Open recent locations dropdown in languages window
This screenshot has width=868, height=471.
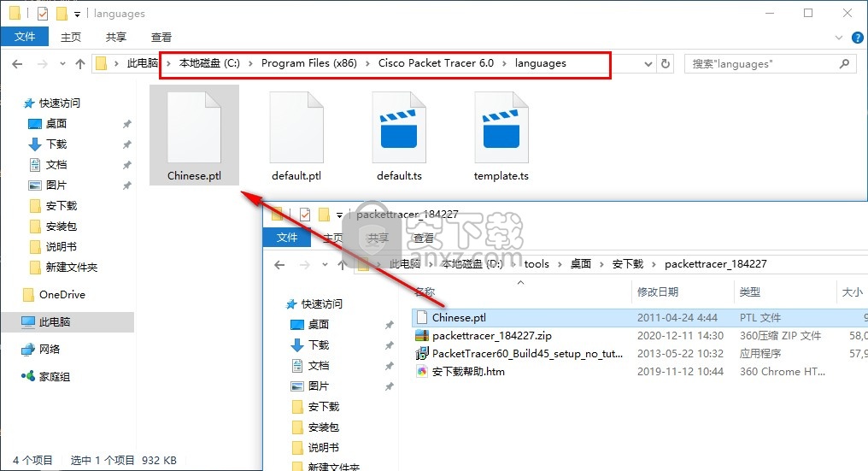click(x=62, y=64)
